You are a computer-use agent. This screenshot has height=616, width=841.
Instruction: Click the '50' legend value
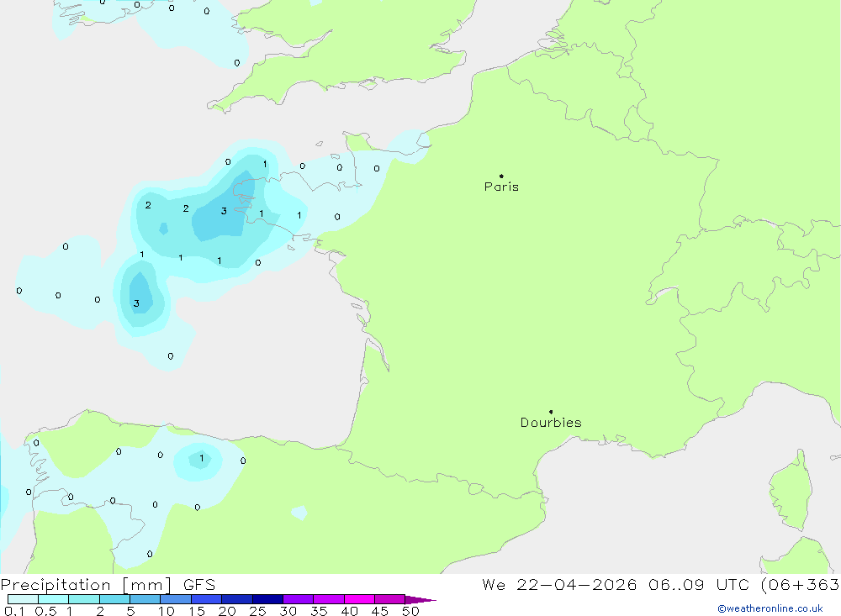coord(410,611)
